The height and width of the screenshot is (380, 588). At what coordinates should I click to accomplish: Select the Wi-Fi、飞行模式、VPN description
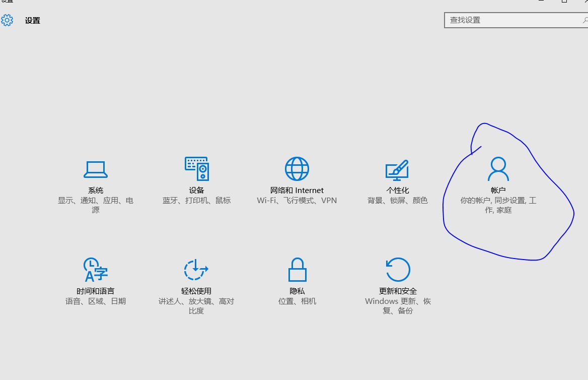click(x=297, y=201)
